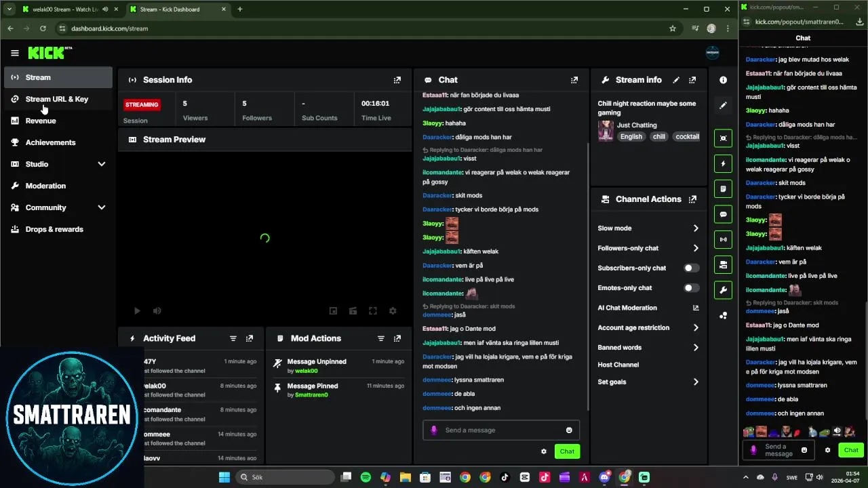Pop out the dashboard Chat panel
Image resolution: width=868 pixels, height=488 pixels.
click(x=574, y=80)
